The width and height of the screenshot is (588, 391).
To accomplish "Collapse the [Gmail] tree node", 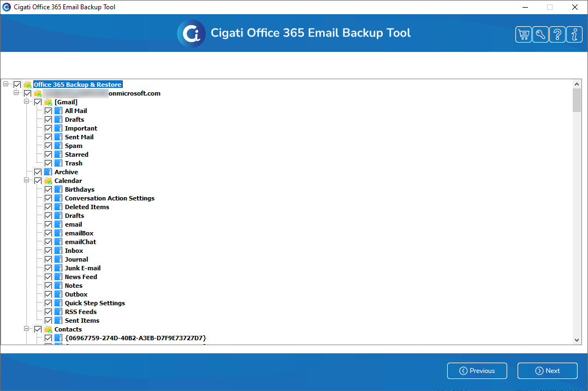I will coord(27,102).
